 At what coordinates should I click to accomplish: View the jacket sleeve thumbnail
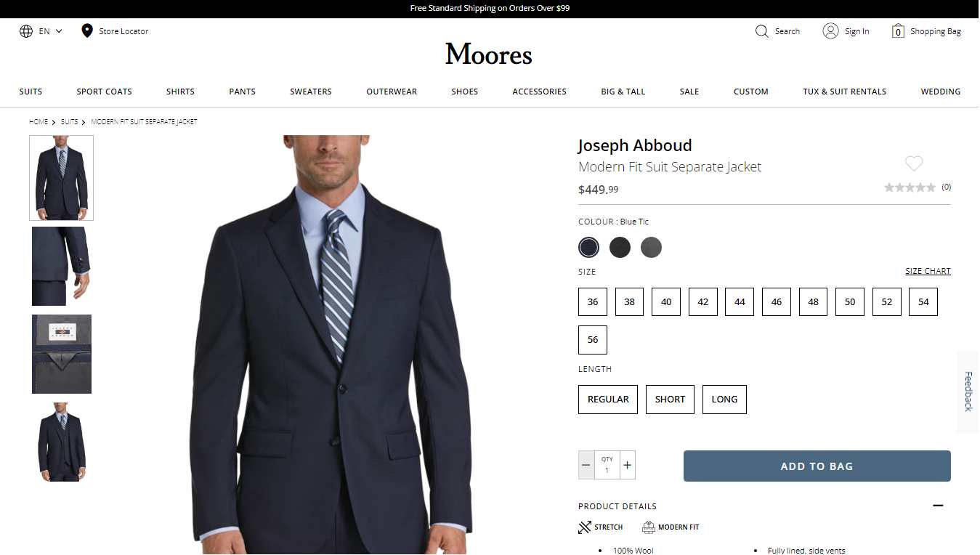(61, 266)
